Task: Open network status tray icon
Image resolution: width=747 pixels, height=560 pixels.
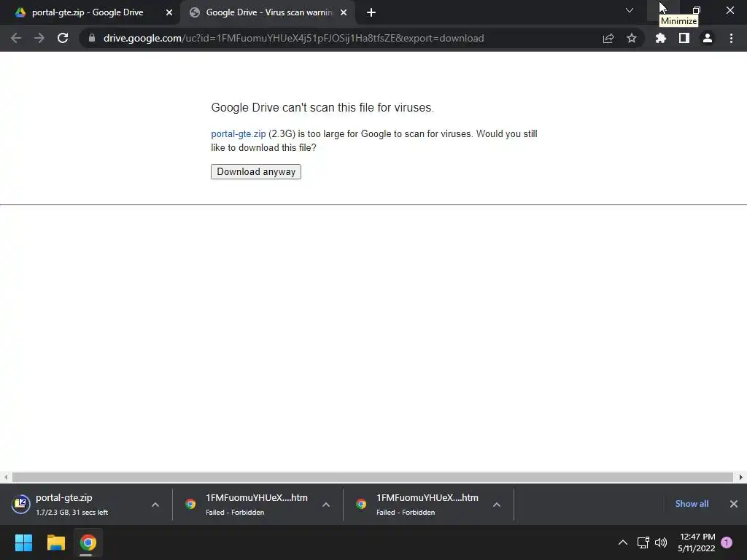Action: 643,542
